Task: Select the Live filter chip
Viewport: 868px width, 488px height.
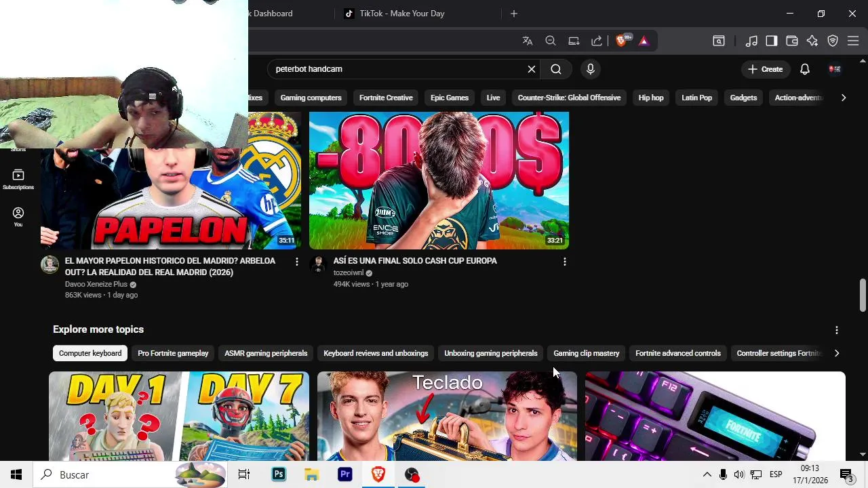Action: point(493,98)
